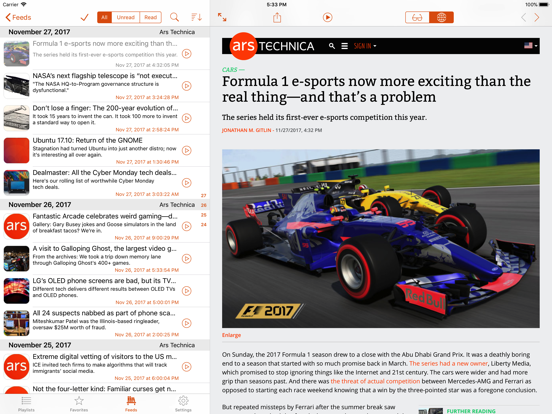The height and width of the screenshot is (414, 552).
Task: Play the Fantastic Arcade item
Action: tap(187, 226)
